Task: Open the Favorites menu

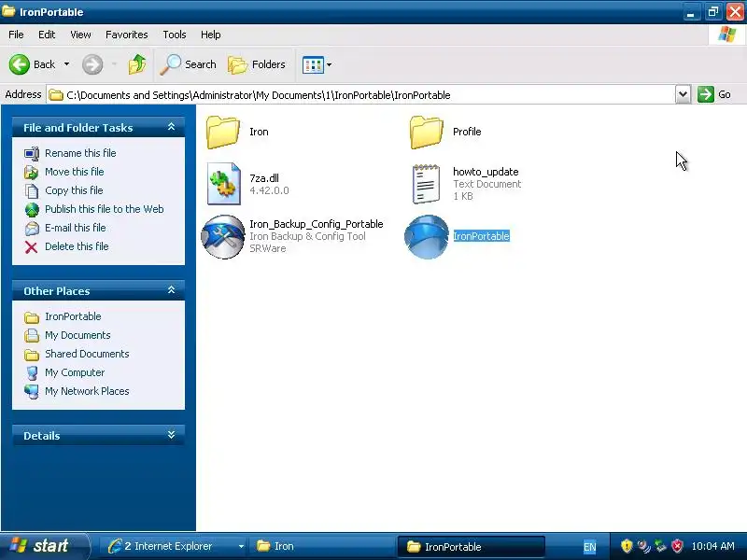Action: tap(127, 35)
